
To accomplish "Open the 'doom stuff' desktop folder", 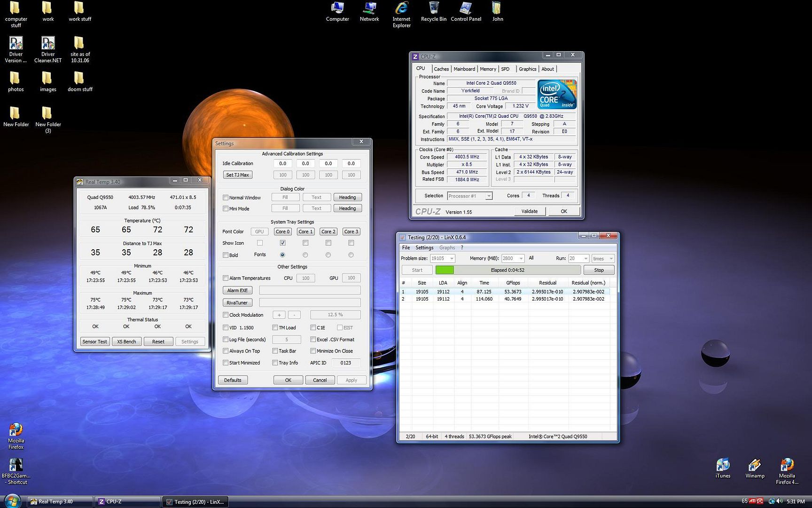I will tap(80, 82).
